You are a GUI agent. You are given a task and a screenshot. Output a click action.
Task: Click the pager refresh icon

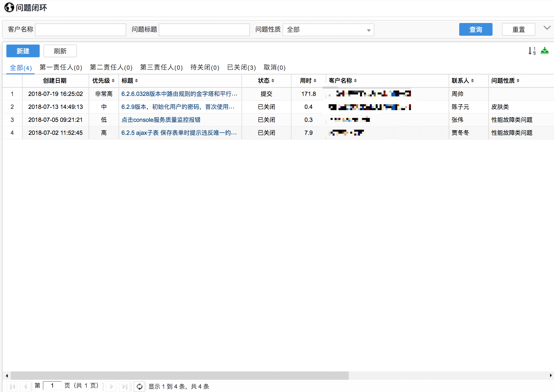(139, 386)
